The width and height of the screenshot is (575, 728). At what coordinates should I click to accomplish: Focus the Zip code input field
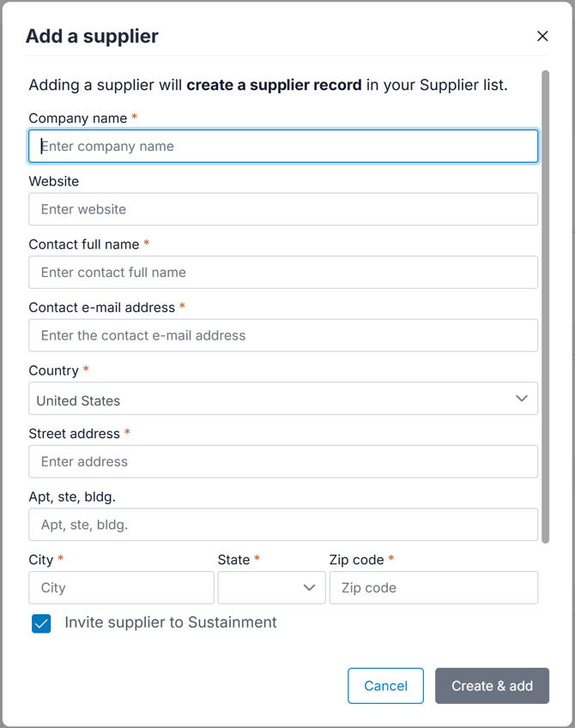(433, 588)
